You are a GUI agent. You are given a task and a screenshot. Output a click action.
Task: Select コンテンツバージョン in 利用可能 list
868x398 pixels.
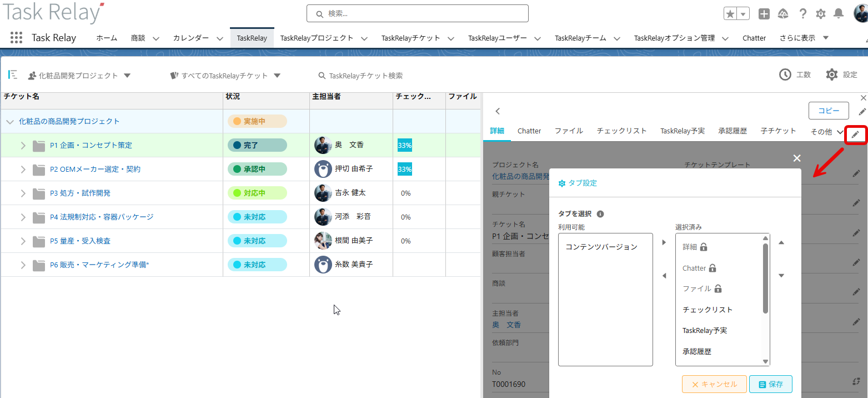(x=601, y=247)
